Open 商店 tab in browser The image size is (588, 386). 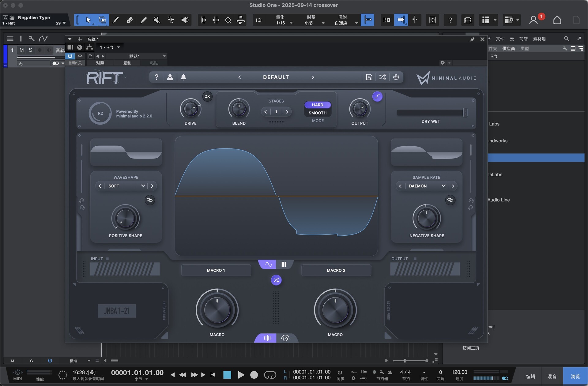click(523, 39)
